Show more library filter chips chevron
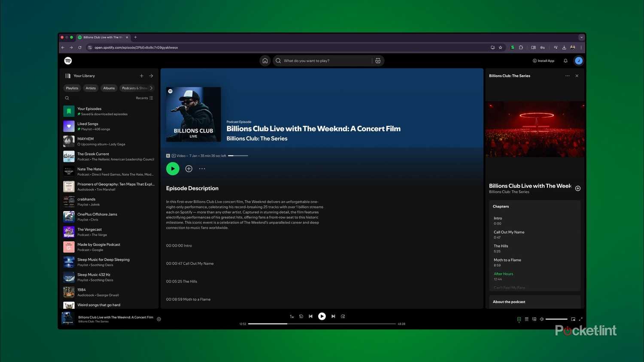 pyautogui.click(x=151, y=88)
